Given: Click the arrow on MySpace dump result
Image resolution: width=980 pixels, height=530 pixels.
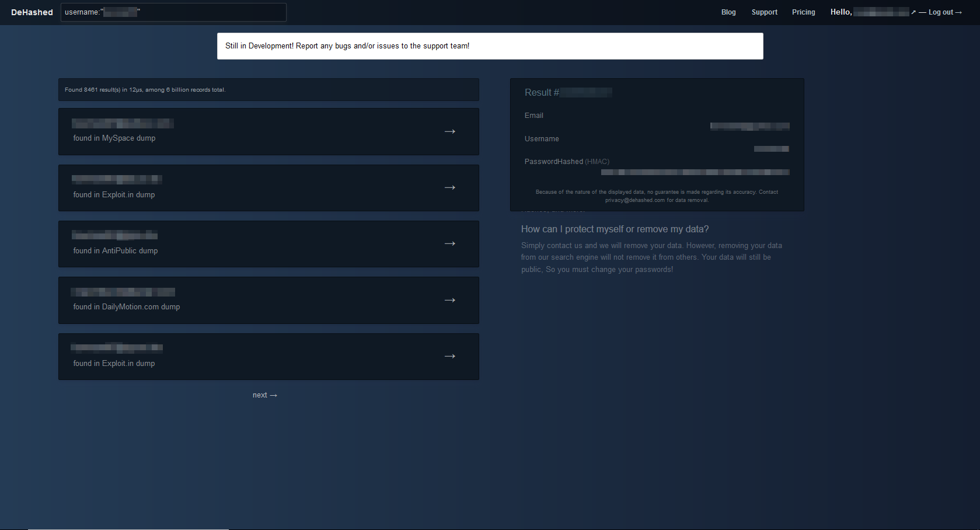Looking at the screenshot, I should pos(449,131).
